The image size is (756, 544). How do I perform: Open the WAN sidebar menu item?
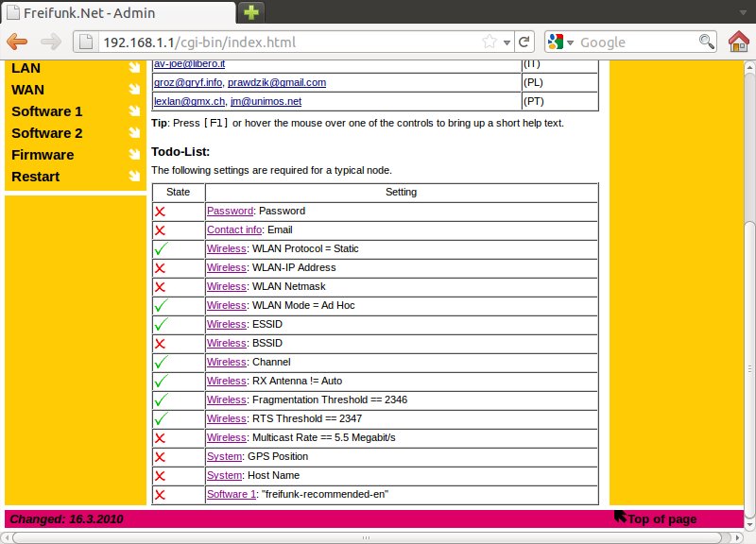pyautogui.click(x=28, y=90)
